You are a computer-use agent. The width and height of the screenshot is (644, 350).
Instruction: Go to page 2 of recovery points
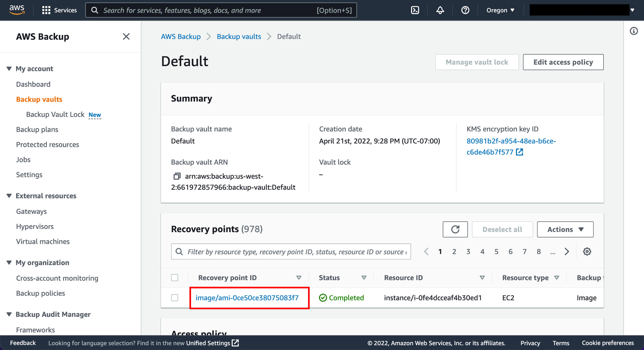click(x=454, y=251)
